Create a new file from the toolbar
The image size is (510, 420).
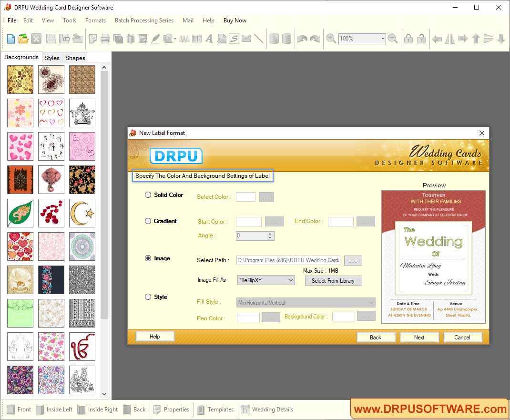point(11,39)
